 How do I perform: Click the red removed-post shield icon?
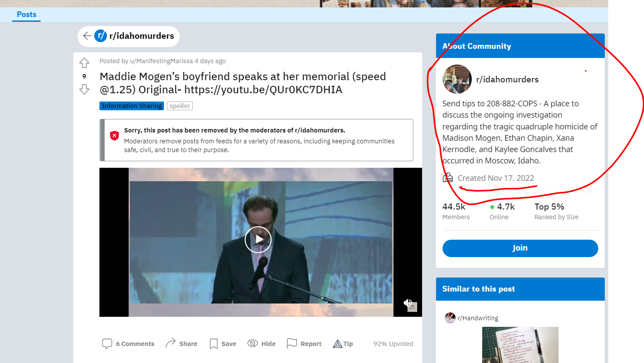coord(114,136)
